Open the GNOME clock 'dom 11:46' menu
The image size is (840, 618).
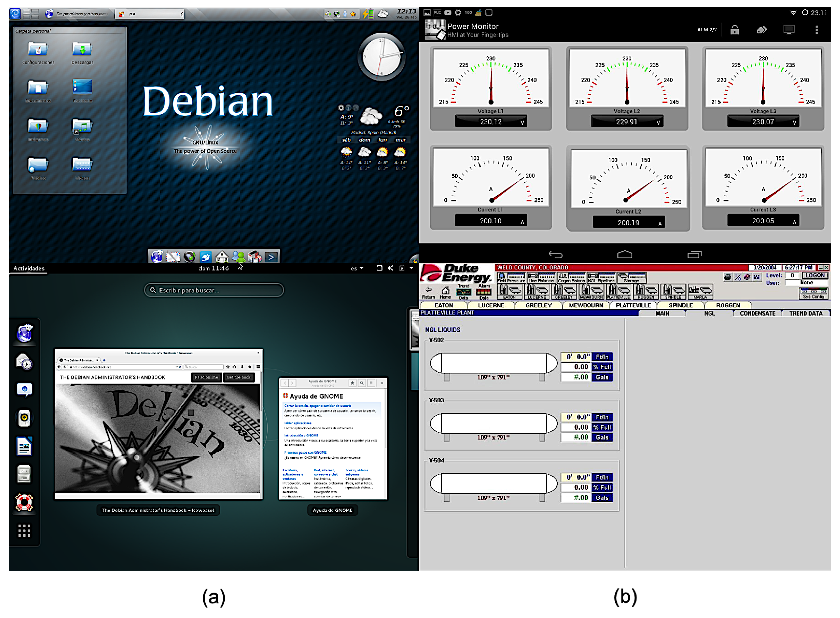[214, 268]
